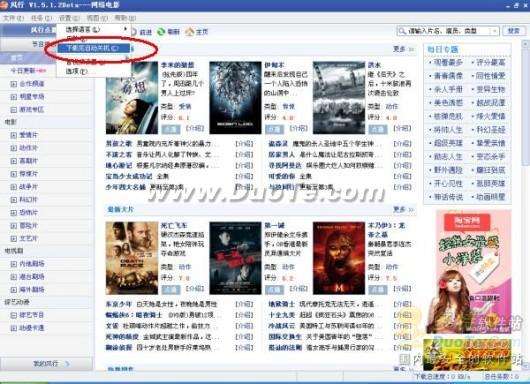Click the vertical scrollbar on the right
This screenshot has height=384, width=530.
coord(526,203)
